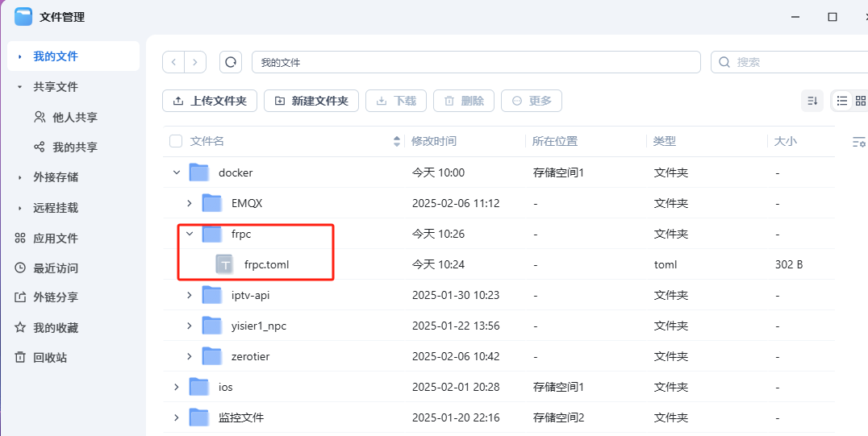The width and height of the screenshot is (868, 436).
Task: Select Recent Access (最近访问) in sidebar
Action: pos(56,268)
